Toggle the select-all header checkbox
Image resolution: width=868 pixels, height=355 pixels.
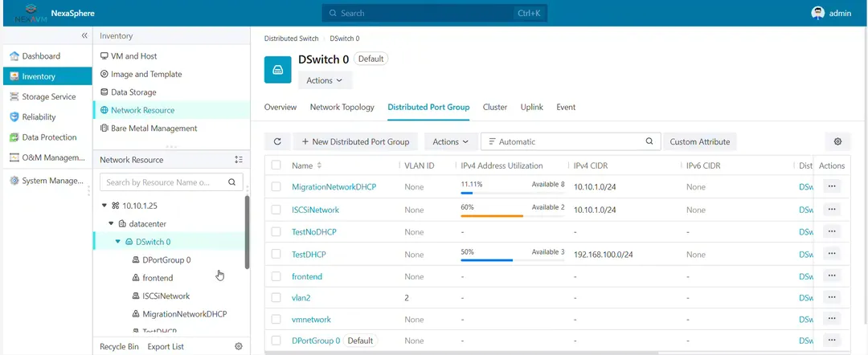(276, 165)
